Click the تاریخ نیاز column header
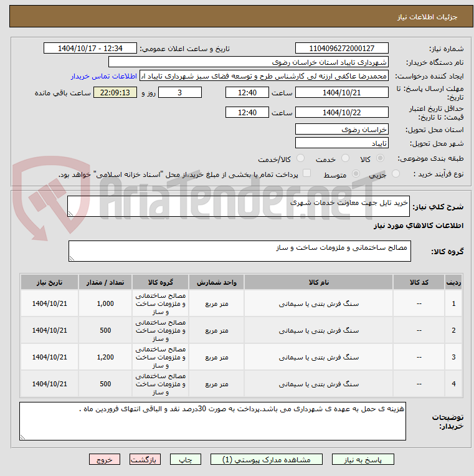Screen dimensions: 474x476 (49, 282)
